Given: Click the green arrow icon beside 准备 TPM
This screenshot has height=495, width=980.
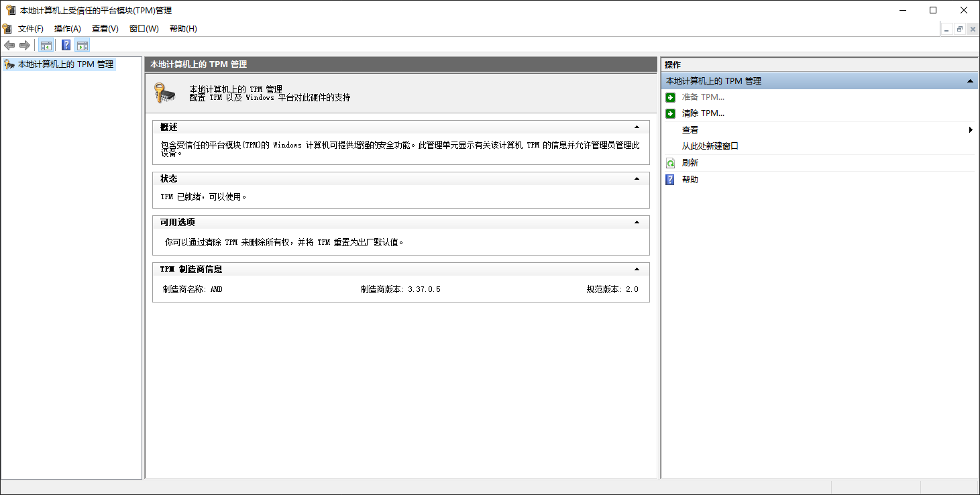Looking at the screenshot, I should point(670,97).
